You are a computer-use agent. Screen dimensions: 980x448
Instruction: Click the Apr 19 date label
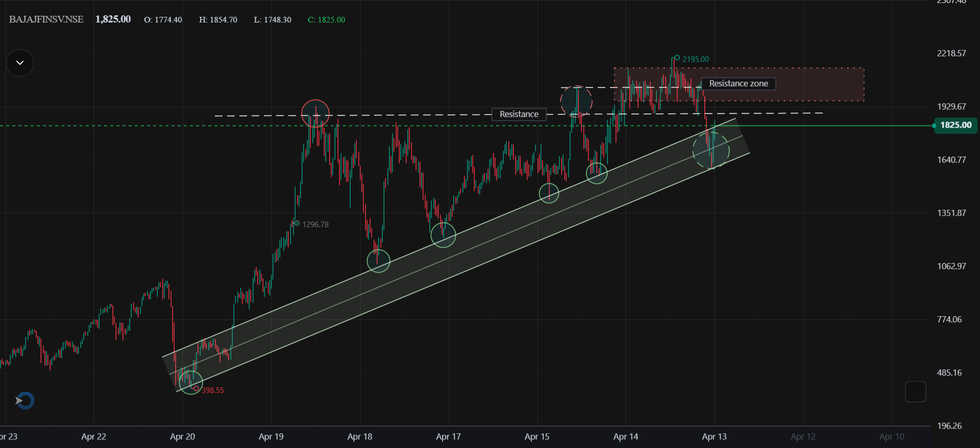[x=271, y=437]
